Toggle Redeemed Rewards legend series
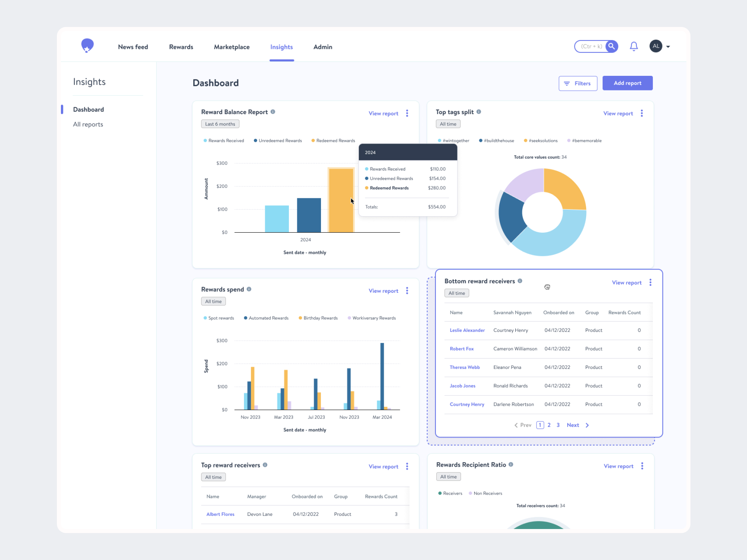 click(x=333, y=141)
